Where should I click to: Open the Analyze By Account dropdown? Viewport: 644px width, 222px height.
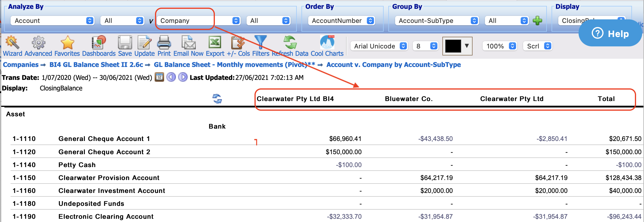click(52, 21)
